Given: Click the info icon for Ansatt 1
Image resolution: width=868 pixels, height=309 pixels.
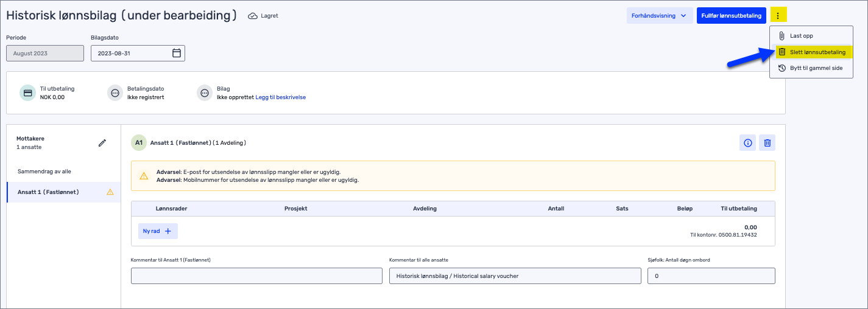Looking at the screenshot, I should coord(748,143).
